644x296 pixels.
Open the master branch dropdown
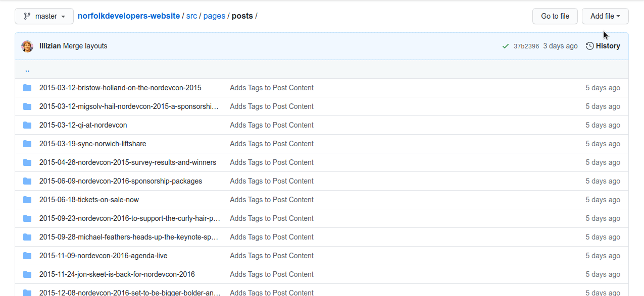(x=44, y=16)
